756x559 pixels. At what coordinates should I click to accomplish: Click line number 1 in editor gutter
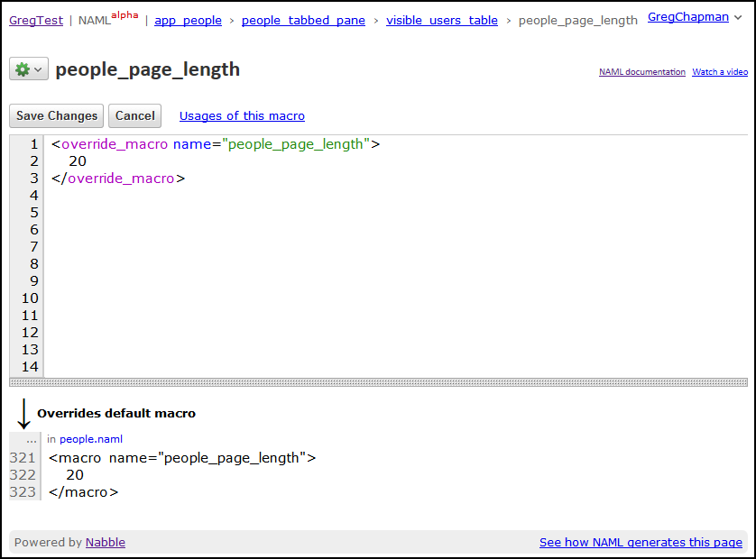coord(33,144)
